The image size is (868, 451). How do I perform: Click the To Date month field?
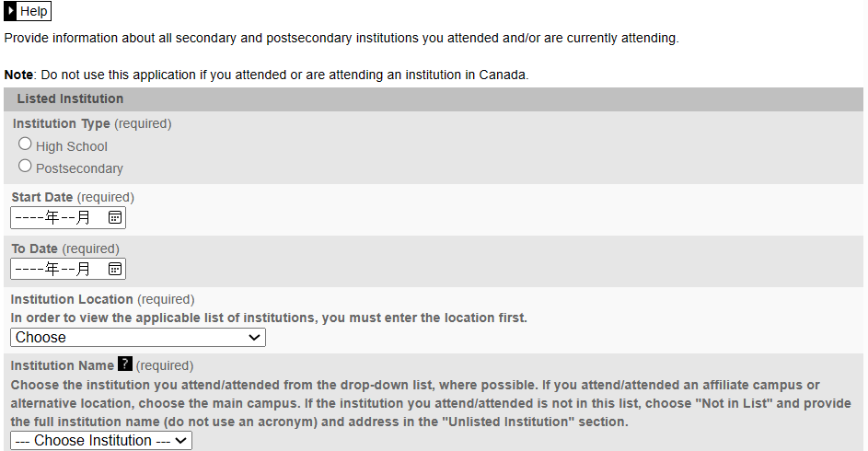pos(68,269)
